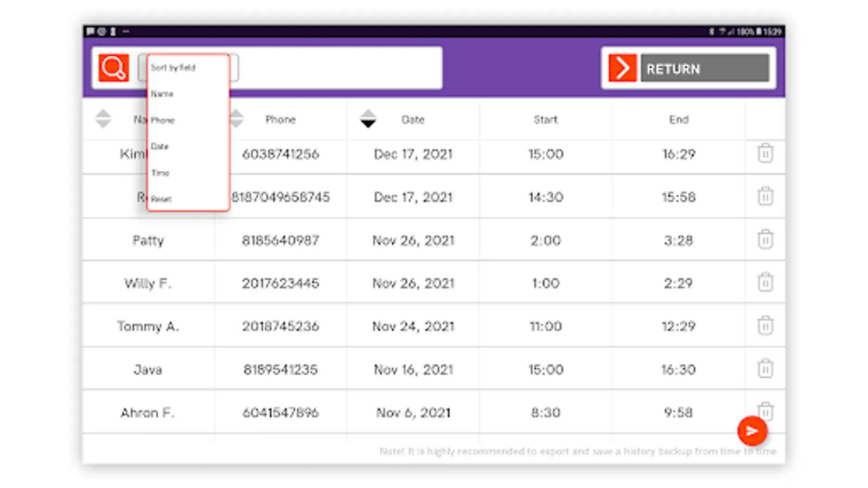Click the start time 2:00

(546, 240)
